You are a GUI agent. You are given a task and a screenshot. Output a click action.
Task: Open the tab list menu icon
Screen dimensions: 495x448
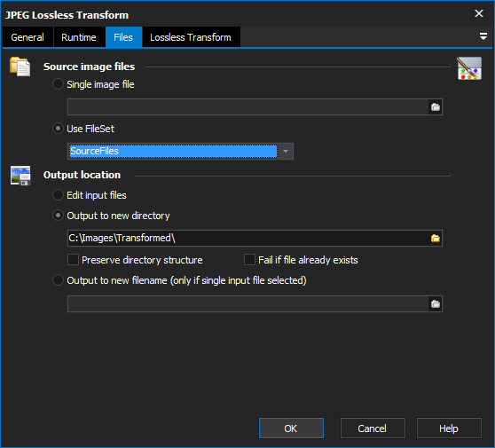pyautogui.click(x=483, y=36)
